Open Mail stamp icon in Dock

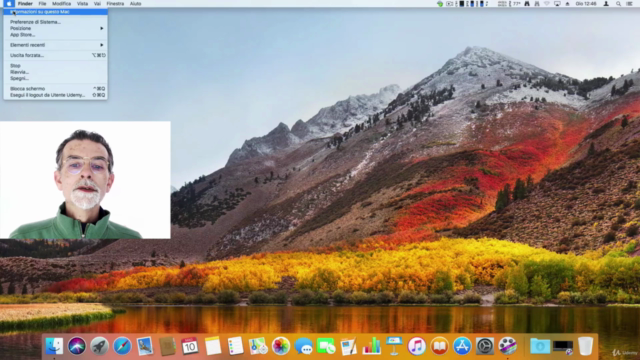[x=145, y=346]
